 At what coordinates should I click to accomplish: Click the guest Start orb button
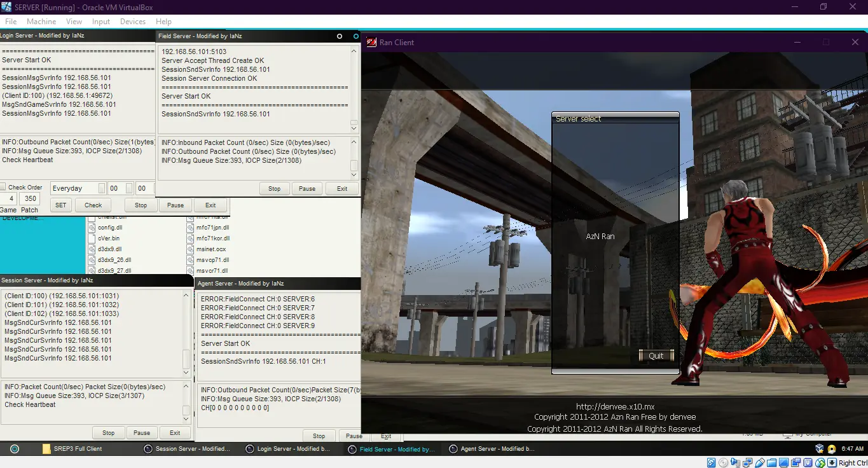(15, 449)
